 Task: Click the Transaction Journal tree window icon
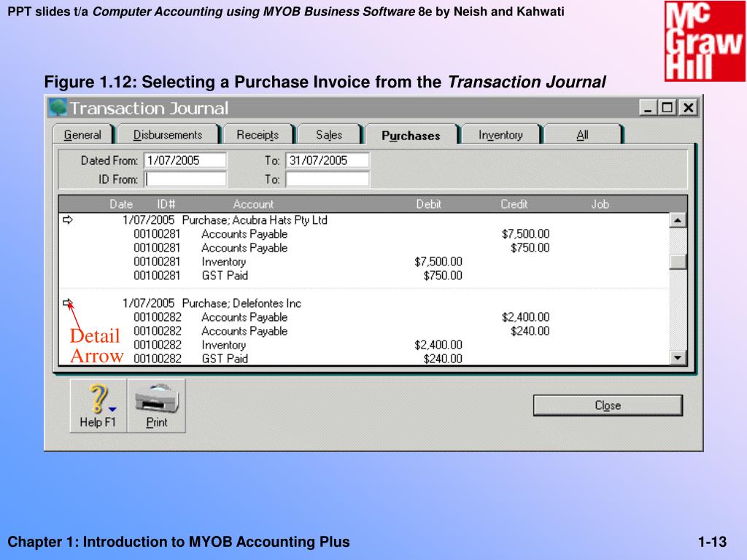[x=58, y=108]
